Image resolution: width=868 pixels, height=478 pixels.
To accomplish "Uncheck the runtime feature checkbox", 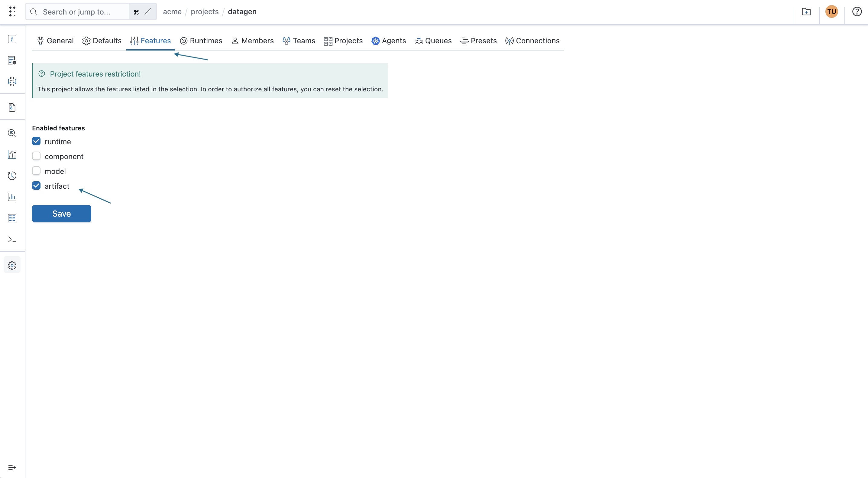I will pos(36,141).
